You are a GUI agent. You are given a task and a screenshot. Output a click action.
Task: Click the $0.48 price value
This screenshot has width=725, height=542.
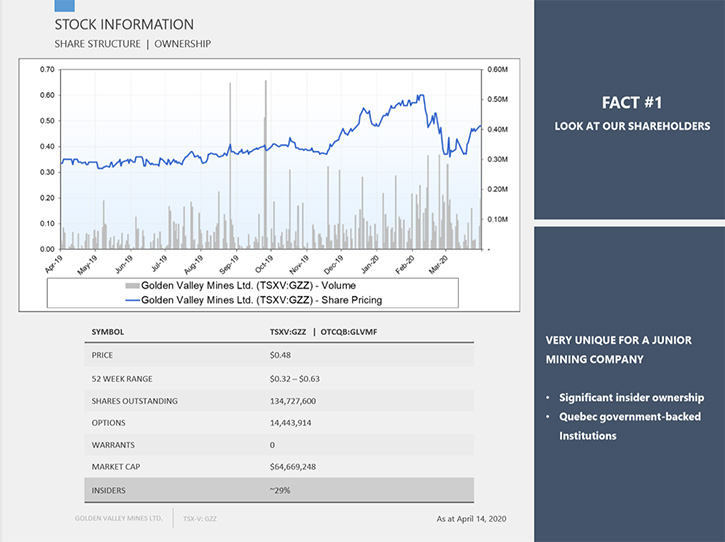coord(281,355)
